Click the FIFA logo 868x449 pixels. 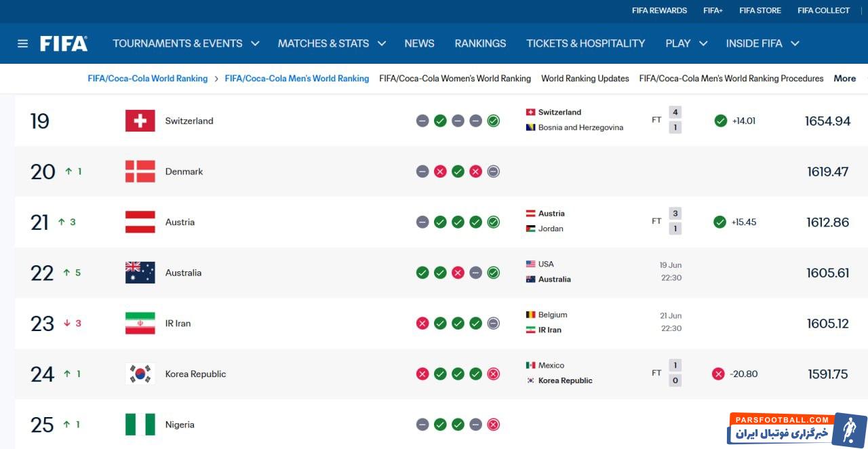pyautogui.click(x=64, y=43)
